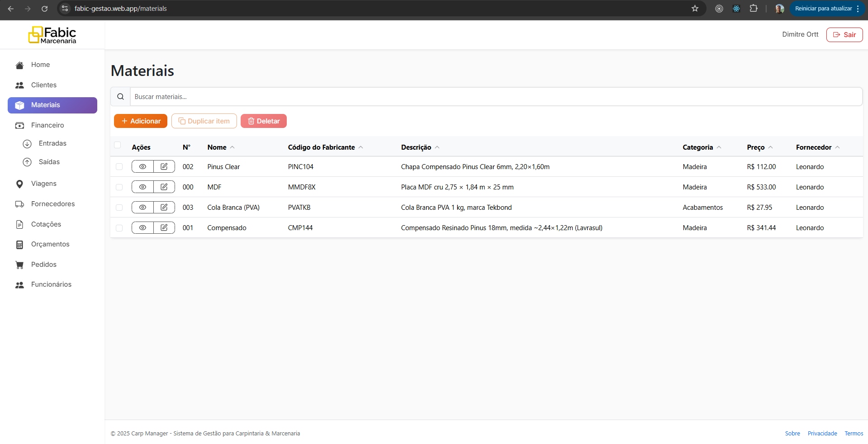Click the site info icon in the address bar
This screenshot has height=444, width=868.
(65, 9)
